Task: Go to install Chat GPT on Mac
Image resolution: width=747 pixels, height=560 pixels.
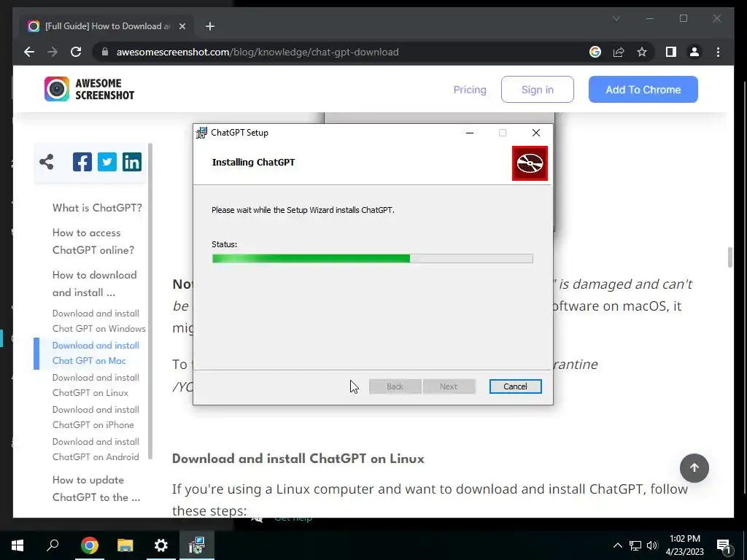Action: pyautogui.click(x=96, y=353)
